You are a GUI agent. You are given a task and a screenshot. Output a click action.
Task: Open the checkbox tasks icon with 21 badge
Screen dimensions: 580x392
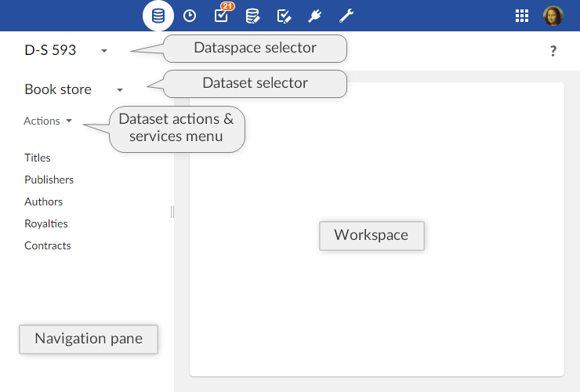tap(221, 16)
